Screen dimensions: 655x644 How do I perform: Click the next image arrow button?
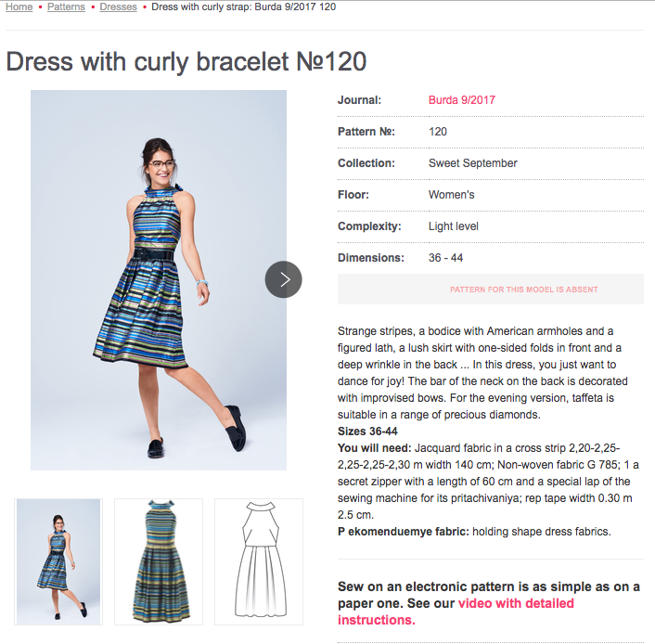pos(283,279)
